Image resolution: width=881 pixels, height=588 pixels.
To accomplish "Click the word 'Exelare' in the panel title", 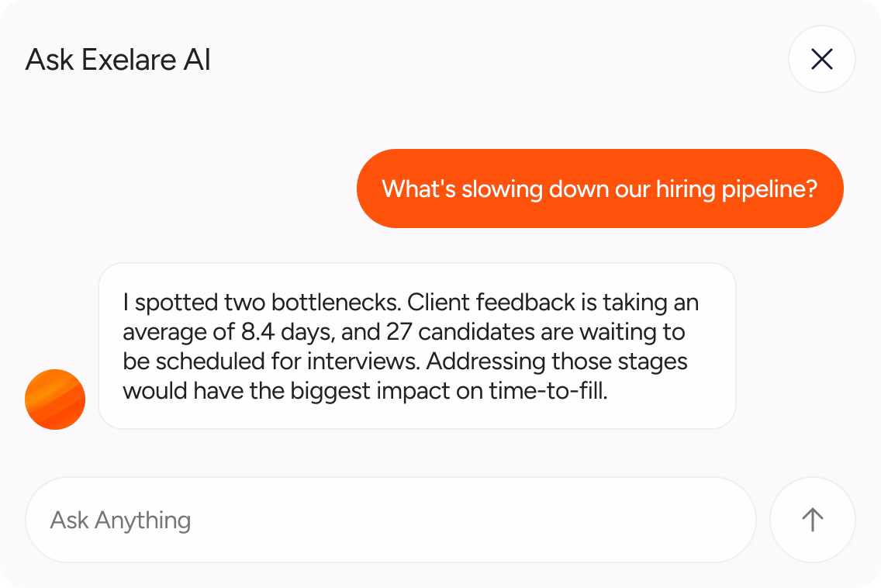I will [x=129, y=60].
